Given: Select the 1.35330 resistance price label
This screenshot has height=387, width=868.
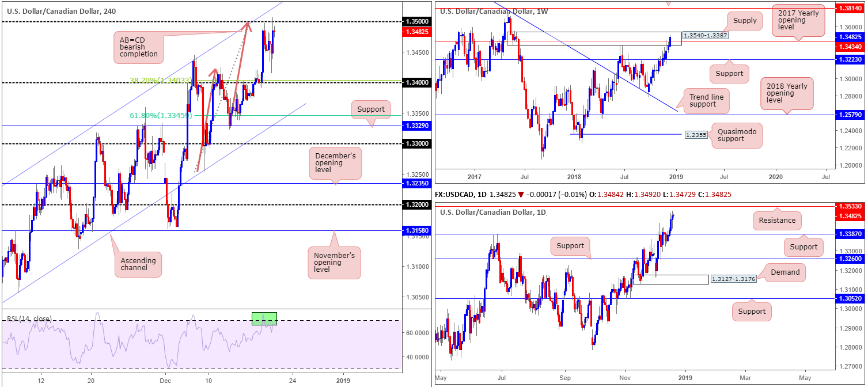Looking at the screenshot, I should [850, 206].
